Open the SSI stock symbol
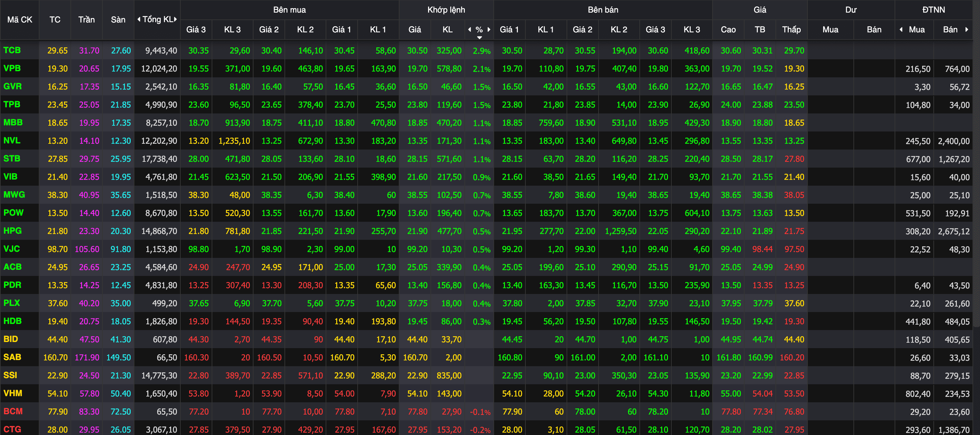This screenshot has width=980, height=435. (x=10, y=375)
